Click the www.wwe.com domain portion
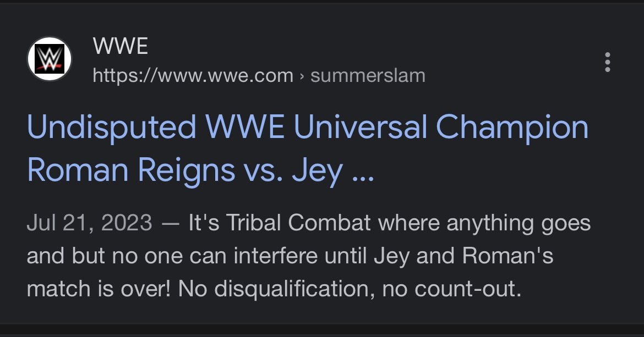Screen dimensions: 644x337 (x=226, y=76)
